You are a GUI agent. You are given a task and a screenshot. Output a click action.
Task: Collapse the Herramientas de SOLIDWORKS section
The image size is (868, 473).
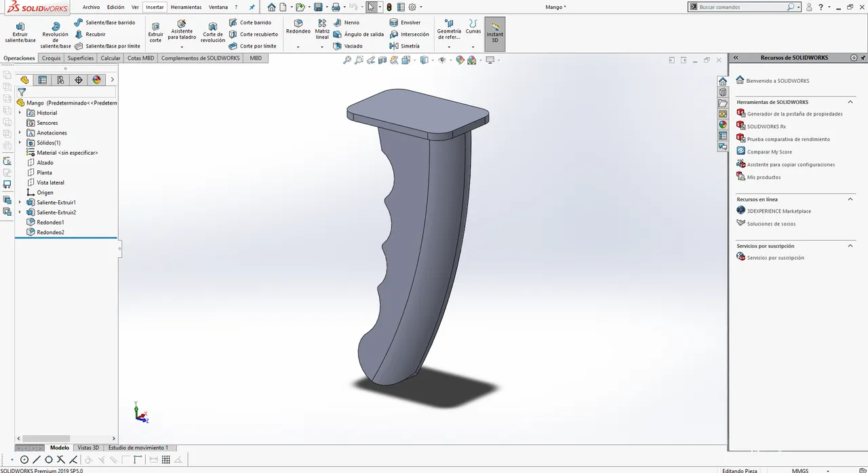coord(850,102)
